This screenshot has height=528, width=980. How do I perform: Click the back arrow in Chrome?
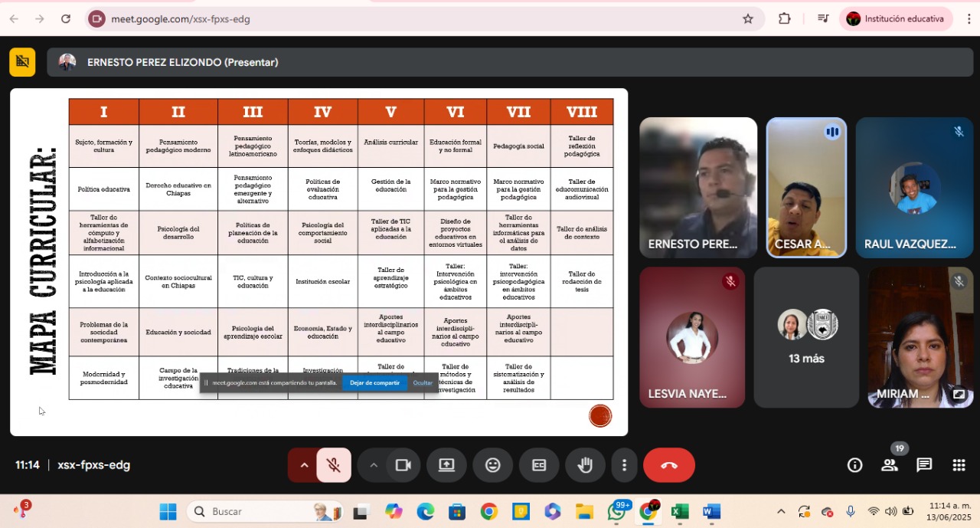pyautogui.click(x=14, y=19)
